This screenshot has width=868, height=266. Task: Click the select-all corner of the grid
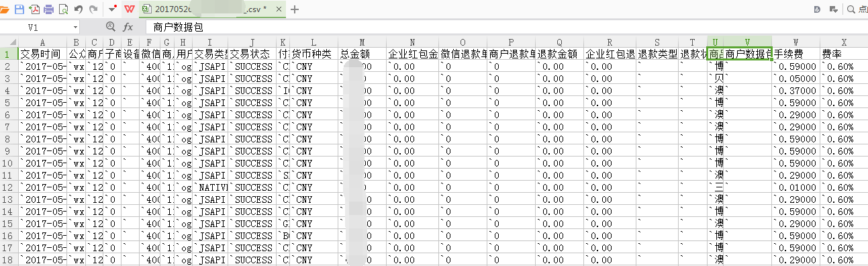(x=9, y=42)
